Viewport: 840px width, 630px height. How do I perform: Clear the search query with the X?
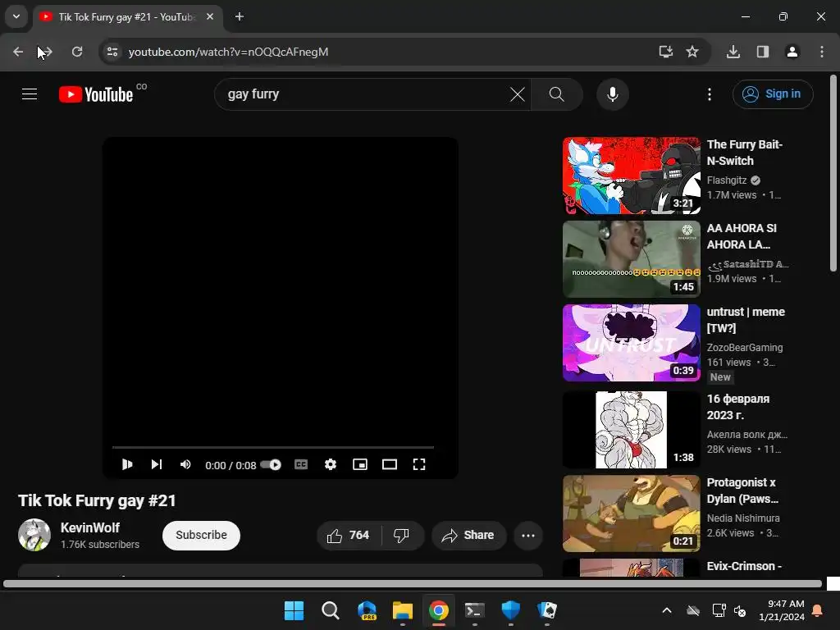pyautogui.click(x=518, y=94)
